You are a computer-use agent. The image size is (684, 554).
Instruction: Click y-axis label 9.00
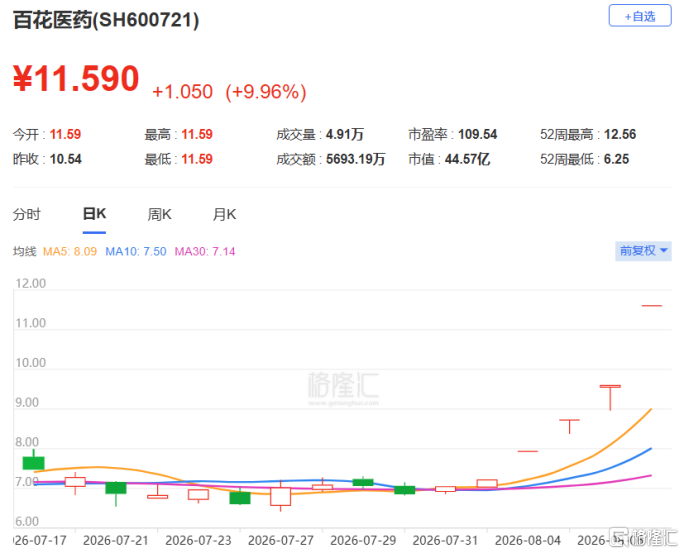click(27, 402)
